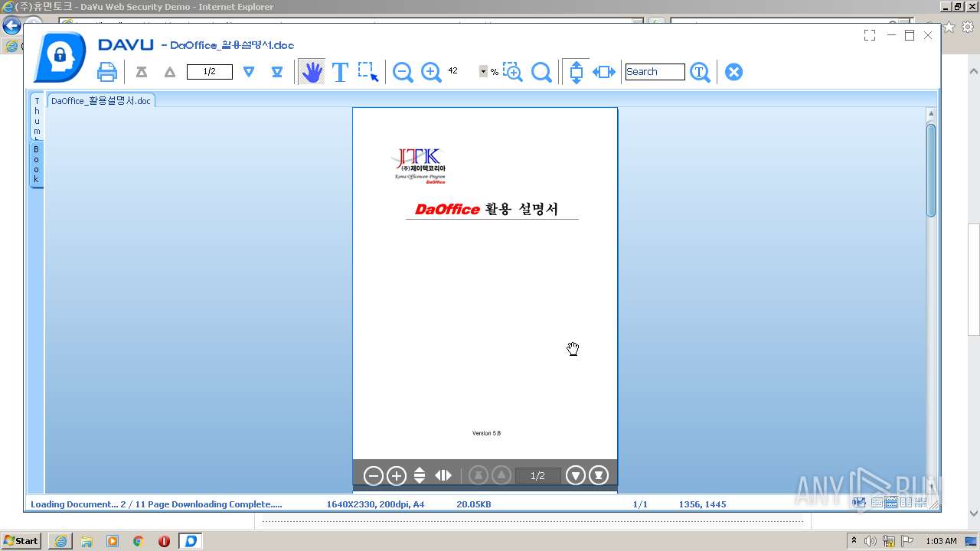
Task: Select the Text selection tool
Action: (x=340, y=72)
